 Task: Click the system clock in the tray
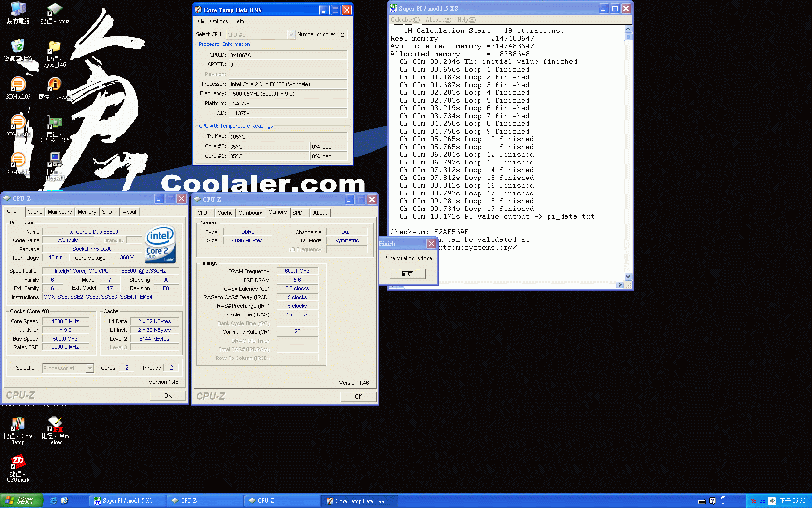793,501
